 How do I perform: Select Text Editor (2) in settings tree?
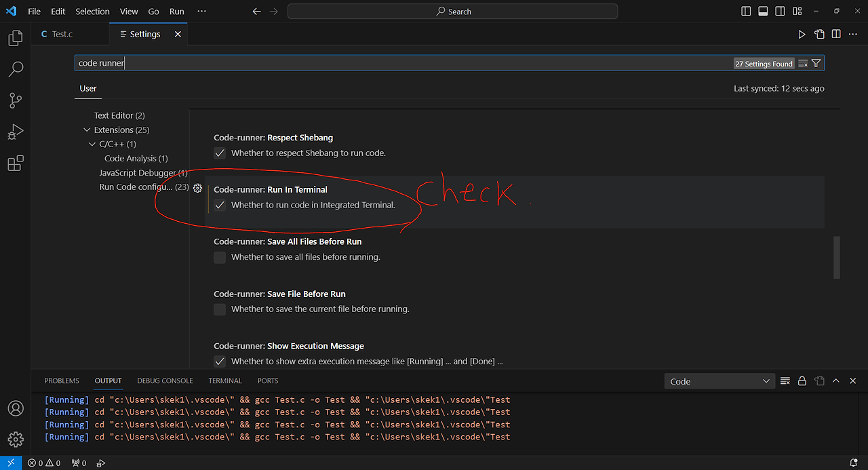coord(119,115)
